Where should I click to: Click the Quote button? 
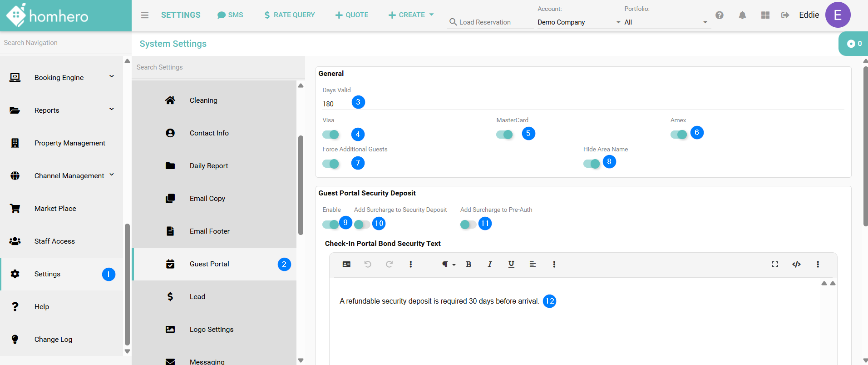coord(352,15)
